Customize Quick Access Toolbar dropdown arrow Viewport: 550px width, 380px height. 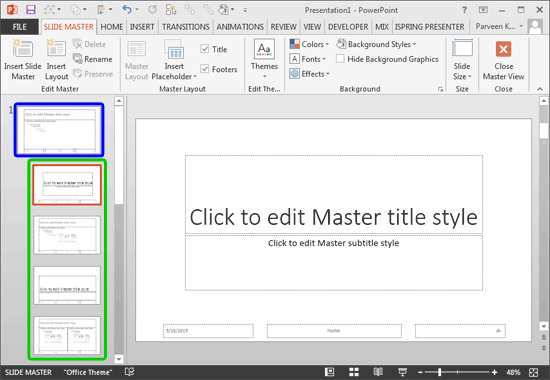(x=245, y=10)
